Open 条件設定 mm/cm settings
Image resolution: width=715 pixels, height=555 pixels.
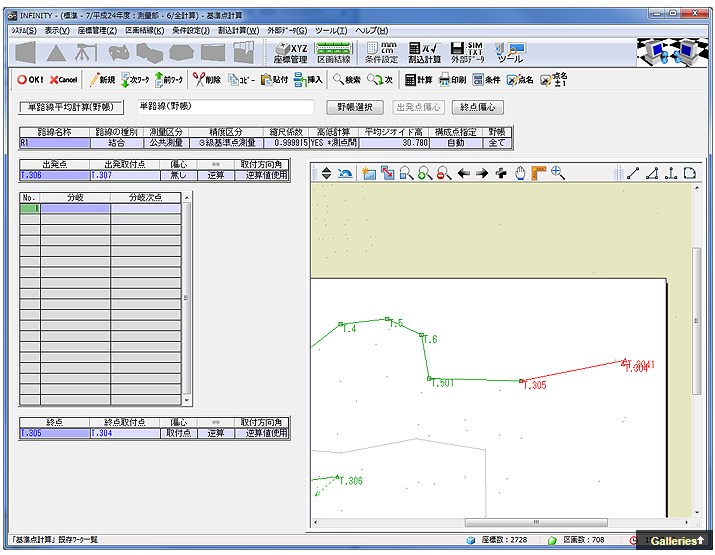tap(381, 53)
